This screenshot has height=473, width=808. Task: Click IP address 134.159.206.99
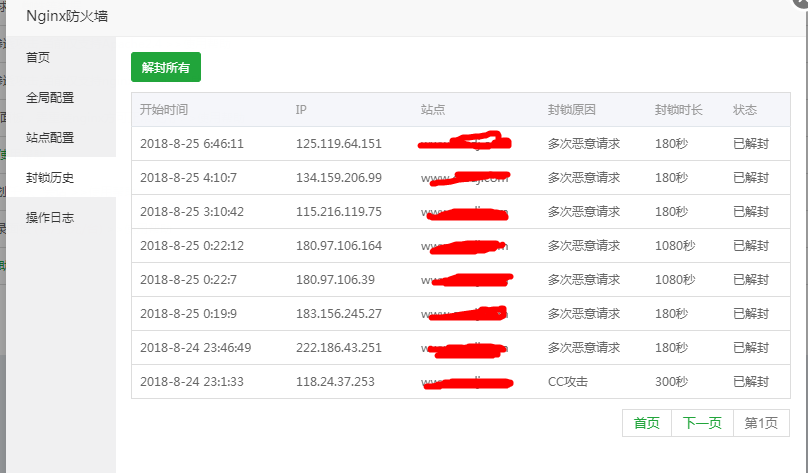coord(339,177)
